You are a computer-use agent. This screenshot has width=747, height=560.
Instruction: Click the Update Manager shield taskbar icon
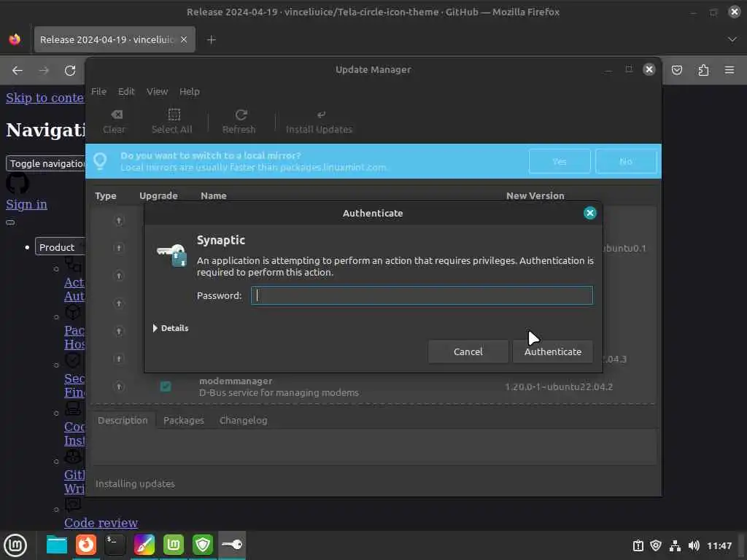coord(203,545)
